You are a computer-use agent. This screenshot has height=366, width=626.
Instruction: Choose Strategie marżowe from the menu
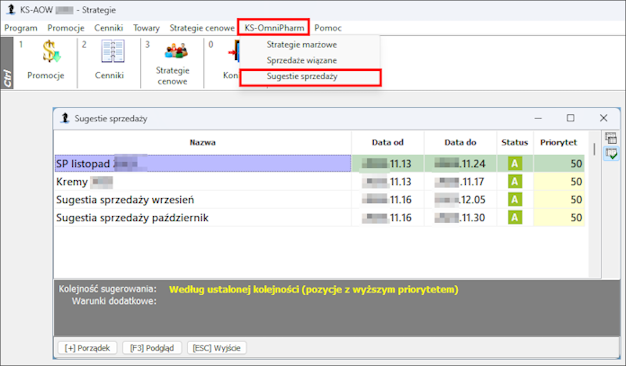click(x=302, y=45)
